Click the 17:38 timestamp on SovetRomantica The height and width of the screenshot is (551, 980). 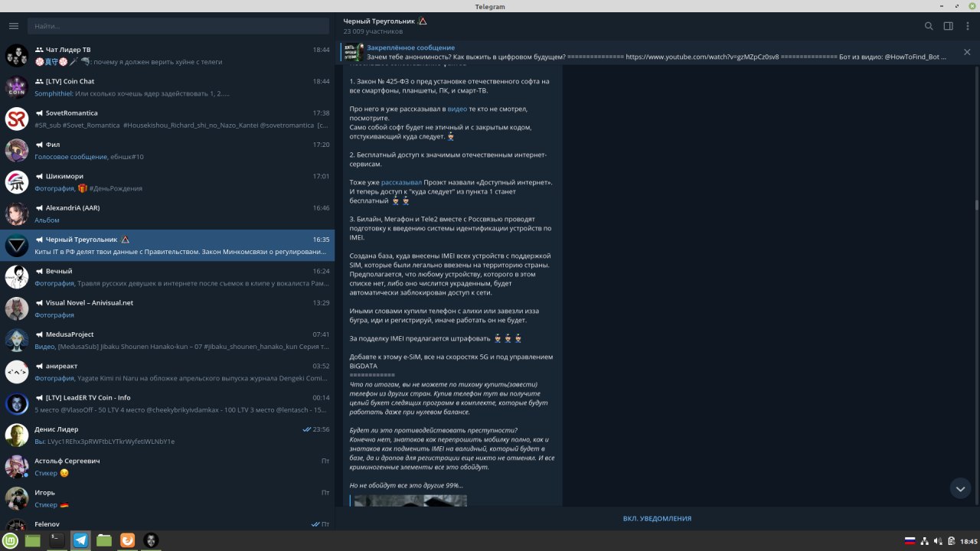coord(321,112)
